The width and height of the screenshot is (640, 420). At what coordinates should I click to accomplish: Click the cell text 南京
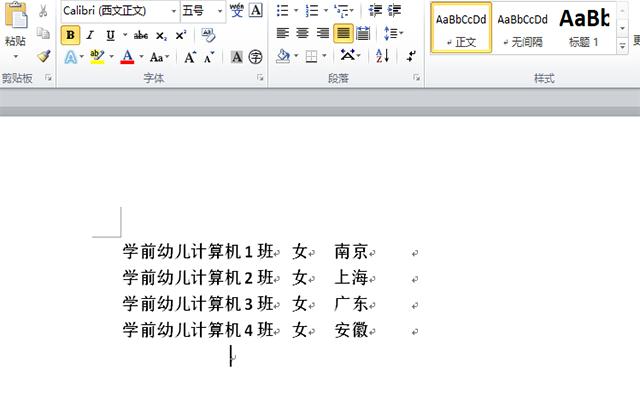click(351, 251)
